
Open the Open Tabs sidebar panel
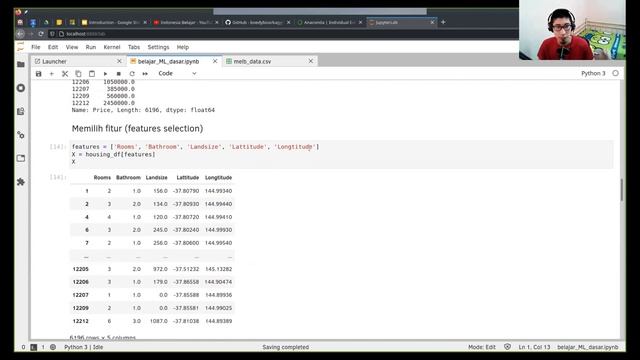21,158
